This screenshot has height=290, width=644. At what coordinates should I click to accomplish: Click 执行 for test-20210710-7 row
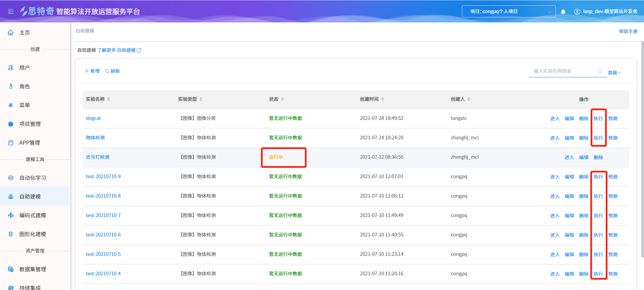tap(598, 216)
